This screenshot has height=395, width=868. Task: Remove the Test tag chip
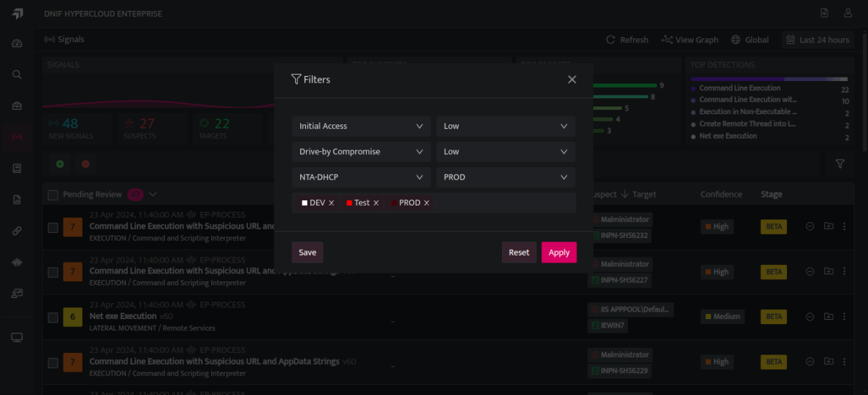click(x=376, y=203)
